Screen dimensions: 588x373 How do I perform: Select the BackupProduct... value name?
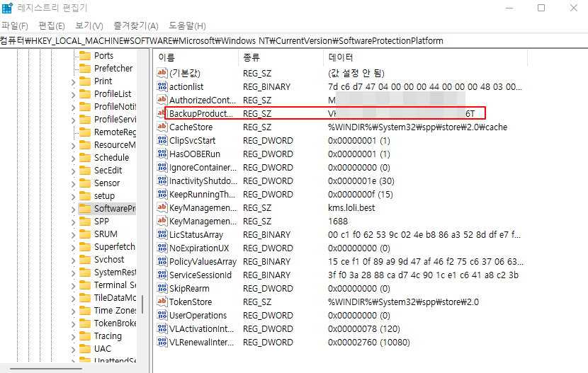pyautogui.click(x=201, y=113)
